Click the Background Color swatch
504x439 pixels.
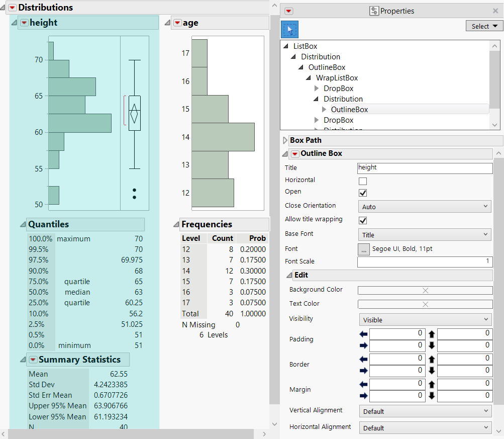pos(425,290)
